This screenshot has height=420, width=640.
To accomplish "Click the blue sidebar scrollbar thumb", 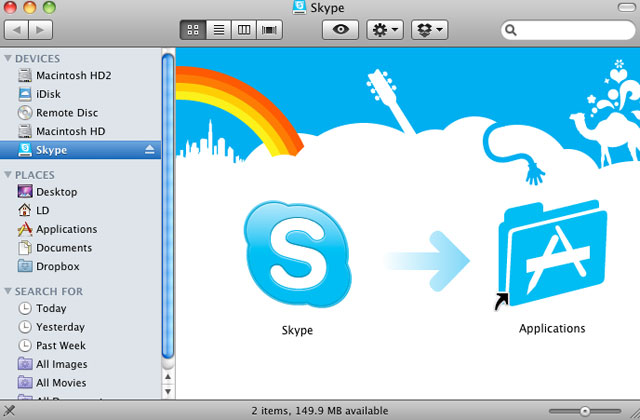I will pos(168,207).
